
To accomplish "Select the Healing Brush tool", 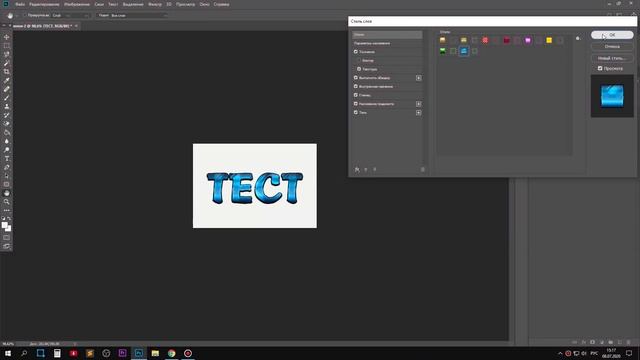I will pyautogui.click(x=7, y=89).
